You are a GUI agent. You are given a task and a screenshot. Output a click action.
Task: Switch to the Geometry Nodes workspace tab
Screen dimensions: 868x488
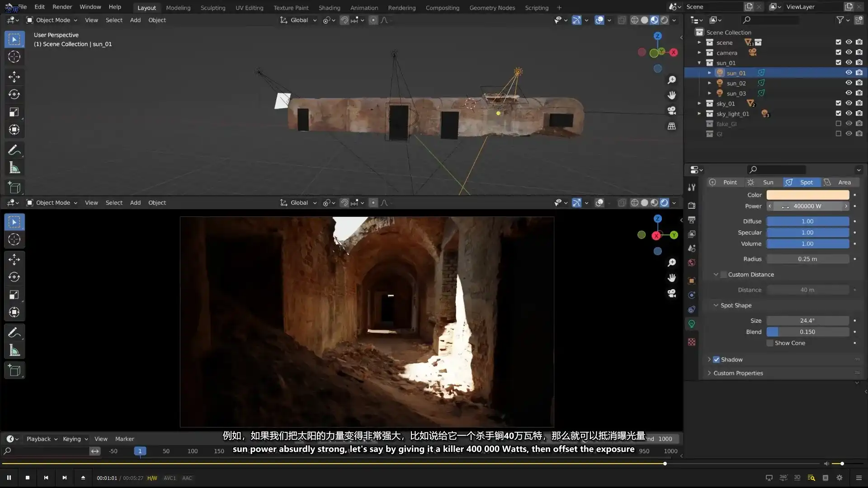pos(492,8)
